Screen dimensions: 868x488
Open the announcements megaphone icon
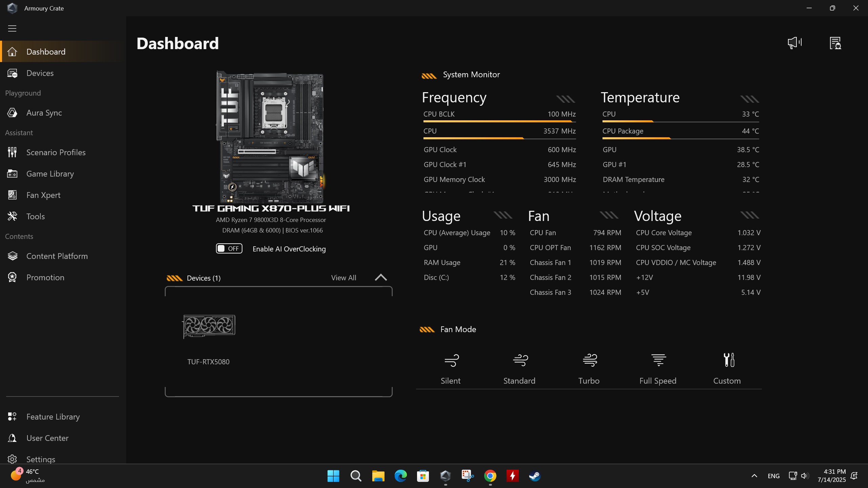point(794,43)
